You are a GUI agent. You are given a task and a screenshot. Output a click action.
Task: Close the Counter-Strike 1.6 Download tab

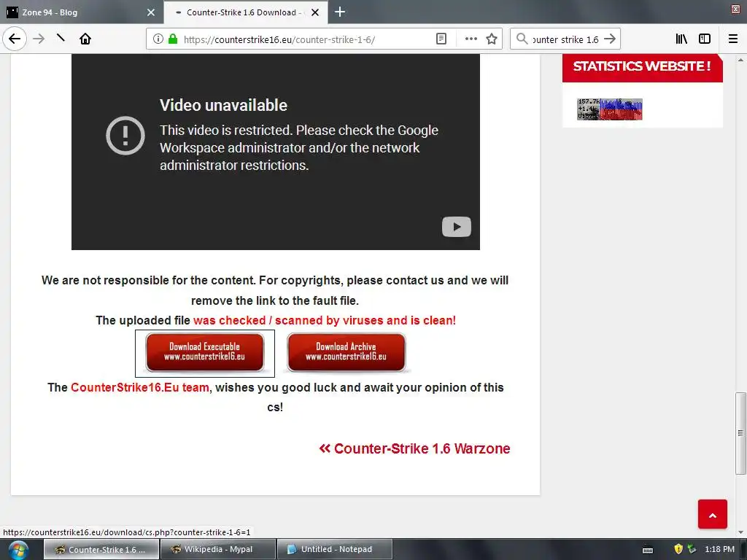tap(315, 12)
